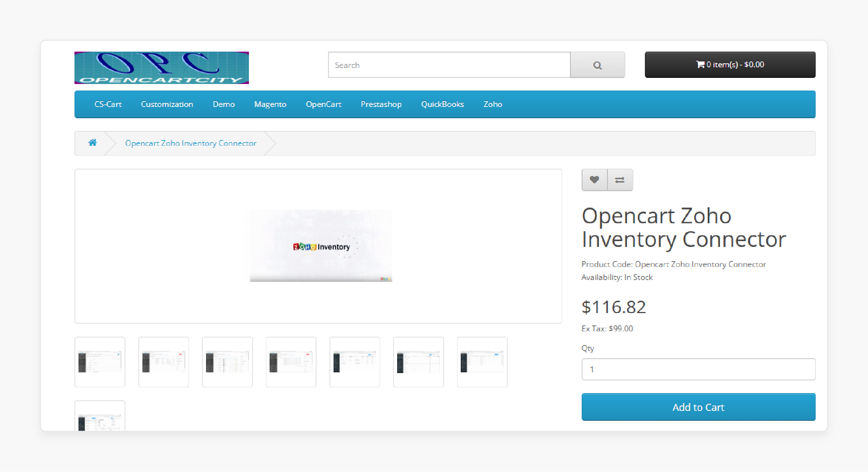Click the Availability: In Stock text

coord(617,277)
